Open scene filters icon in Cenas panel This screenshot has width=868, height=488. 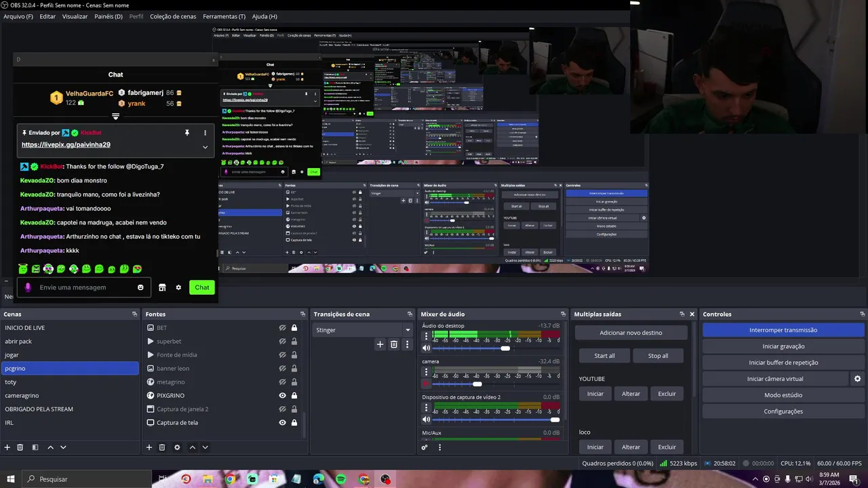tap(35, 447)
